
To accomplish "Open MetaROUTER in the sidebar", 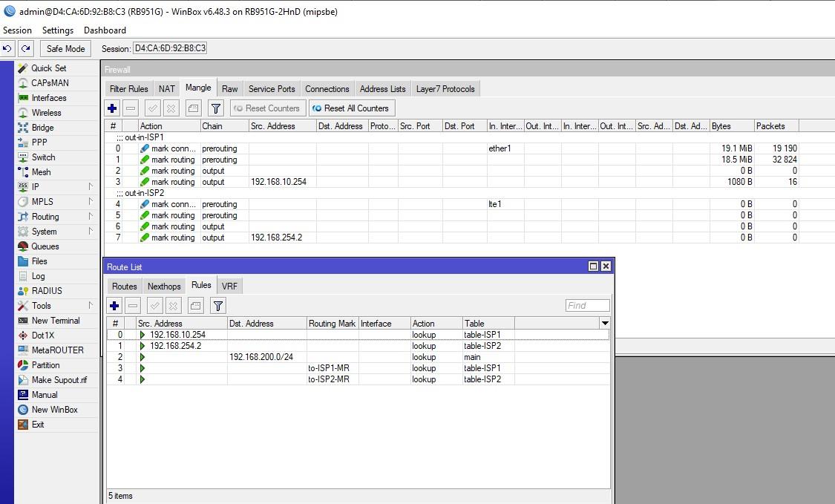I will click(57, 350).
